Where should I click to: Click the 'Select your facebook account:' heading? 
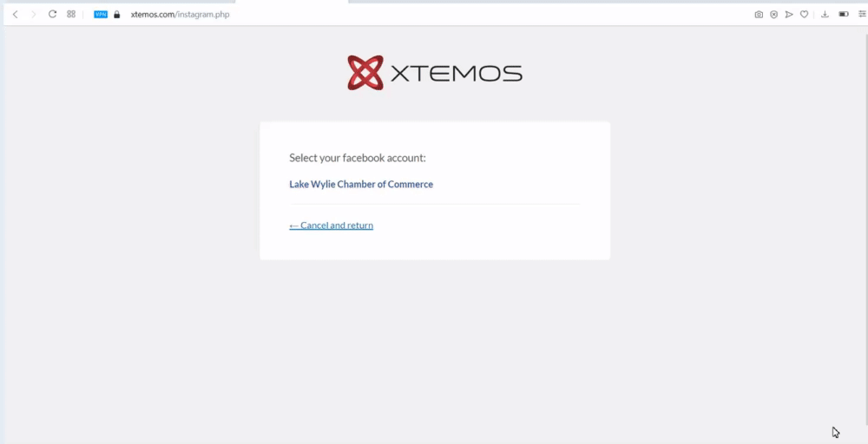click(x=358, y=158)
